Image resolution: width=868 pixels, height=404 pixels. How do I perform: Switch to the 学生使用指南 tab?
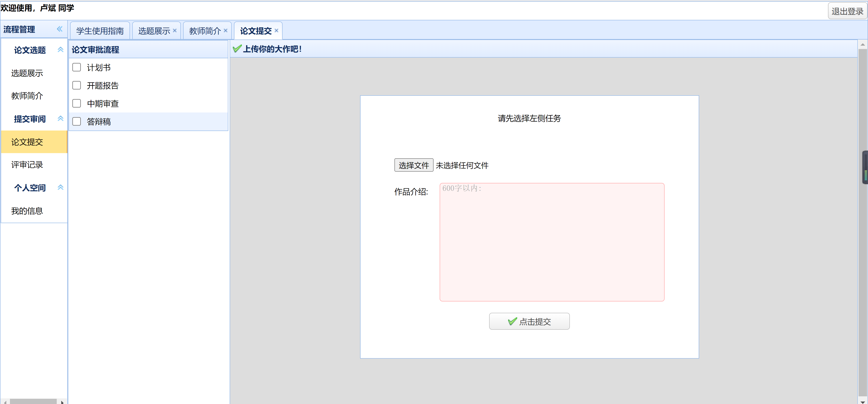click(100, 30)
